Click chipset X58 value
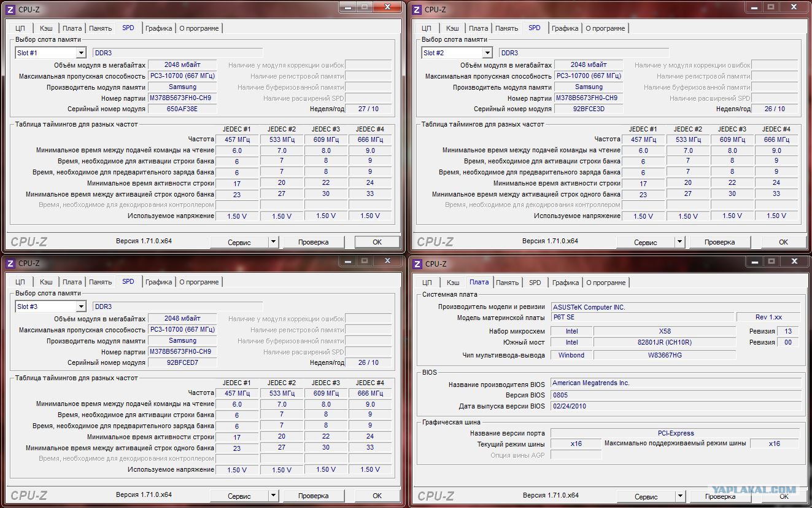This screenshot has height=508, width=812. (665, 331)
